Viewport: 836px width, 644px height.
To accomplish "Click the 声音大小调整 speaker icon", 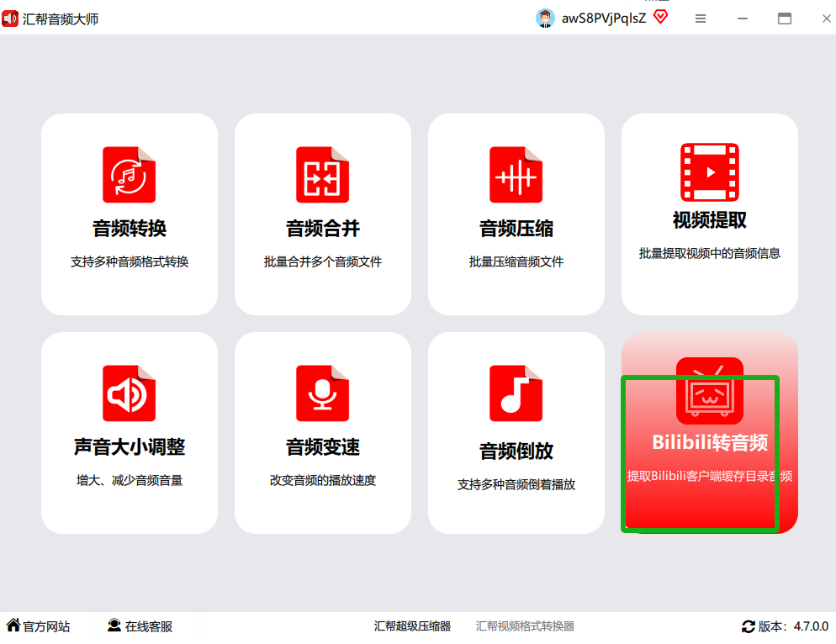I will (129, 393).
